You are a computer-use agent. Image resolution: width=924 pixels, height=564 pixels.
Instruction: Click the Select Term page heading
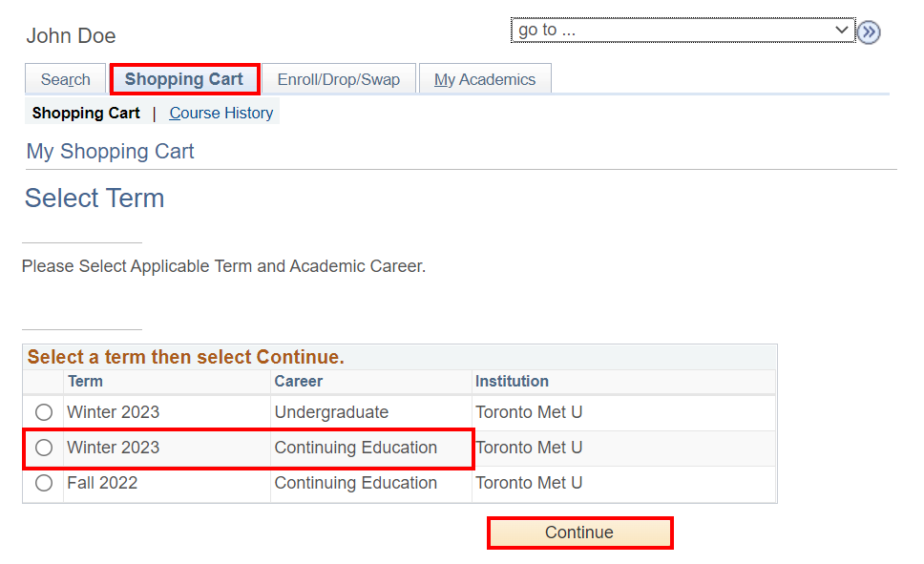point(94,198)
